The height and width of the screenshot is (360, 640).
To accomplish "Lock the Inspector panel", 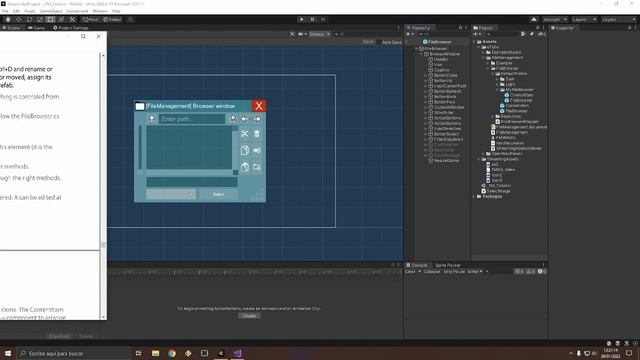I will coord(629,28).
